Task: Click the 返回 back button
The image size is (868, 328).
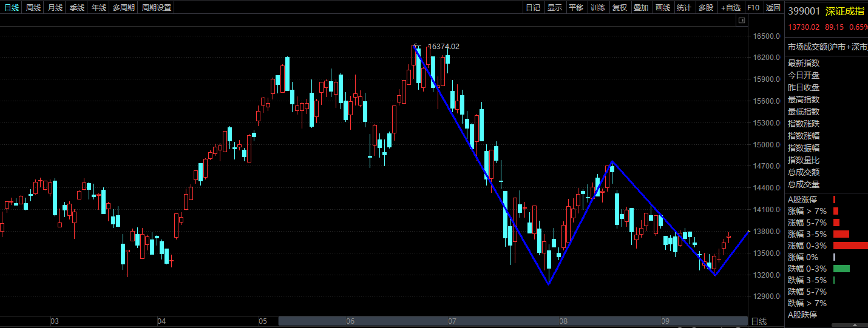Action: [x=773, y=7]
